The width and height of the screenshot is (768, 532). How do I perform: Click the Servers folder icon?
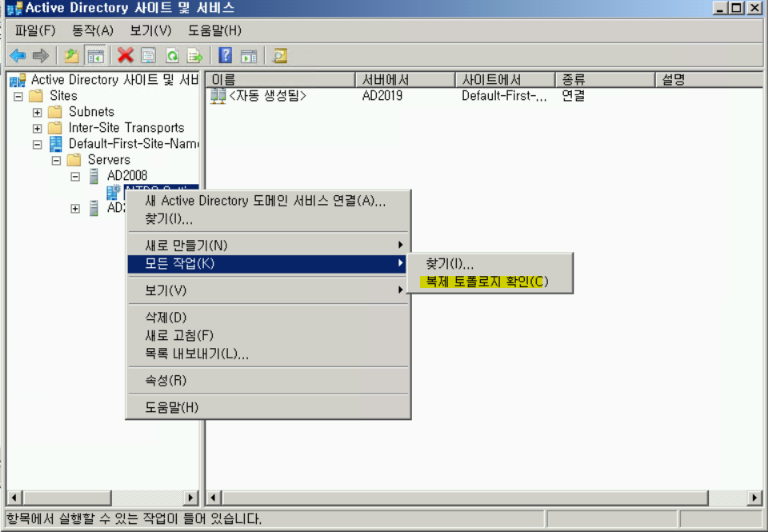point(74,160)
